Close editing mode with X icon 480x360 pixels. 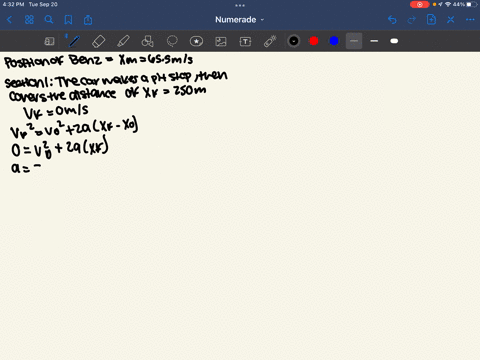point(451,20)
